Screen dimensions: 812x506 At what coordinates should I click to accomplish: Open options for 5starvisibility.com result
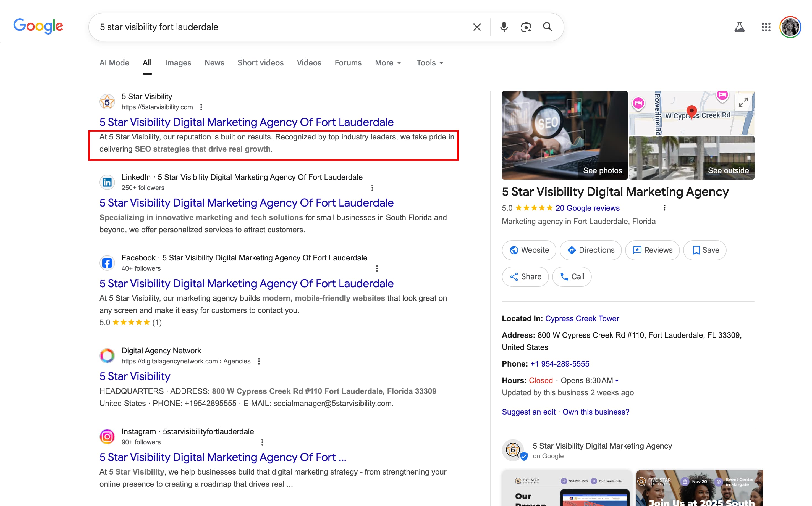coord(201,107)
